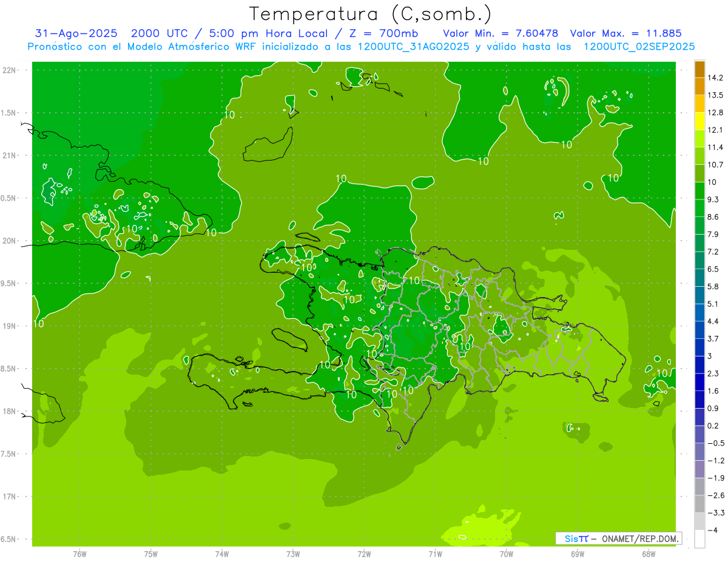Screen dimensions: 728x562
Task: Click the 10.7 legend value
Action: pyautogui.click(x=715, y=165)
